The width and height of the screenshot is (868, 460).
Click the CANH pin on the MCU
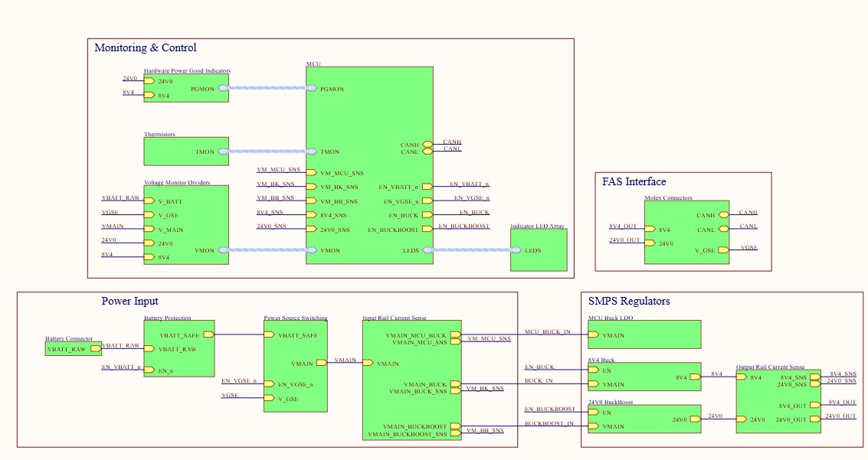click(x=426, y=145)
